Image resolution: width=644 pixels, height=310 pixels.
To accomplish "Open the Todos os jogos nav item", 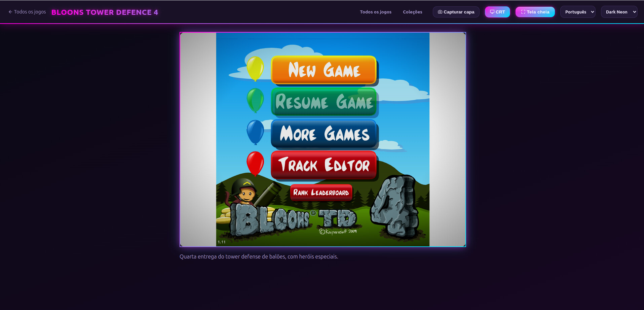I will click(x=376, y=12).
